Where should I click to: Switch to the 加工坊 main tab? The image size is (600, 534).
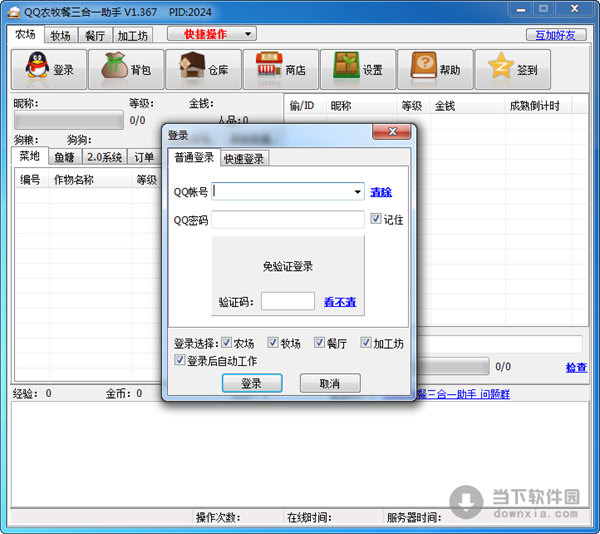click(132, 36)
